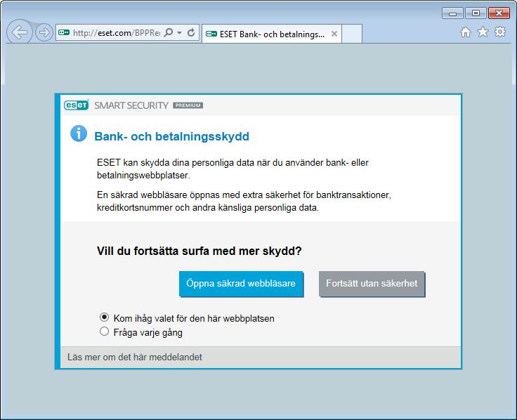Open Favorites star icon
This screenshot has width=517, height=420.
(x=483, y=32)
